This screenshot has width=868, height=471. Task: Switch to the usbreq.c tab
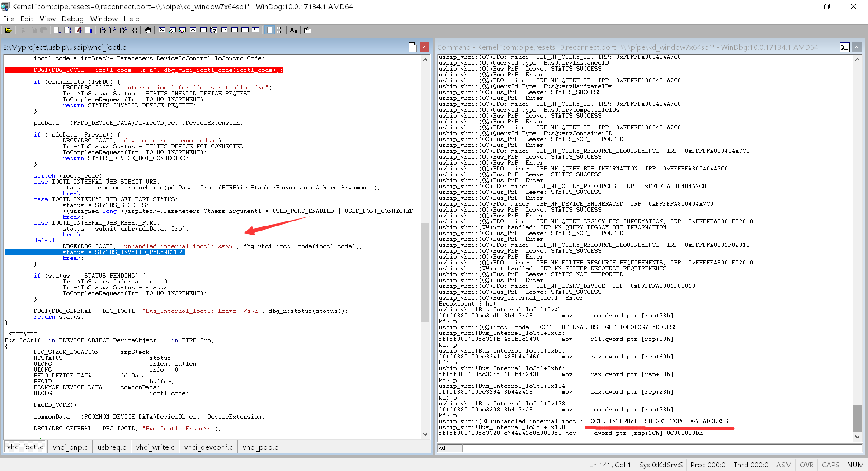(x=111, y=447)
